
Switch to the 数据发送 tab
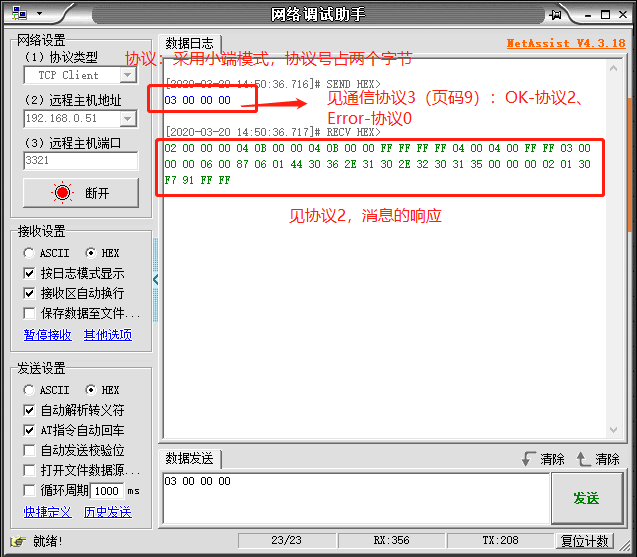(x=189, y=459)
